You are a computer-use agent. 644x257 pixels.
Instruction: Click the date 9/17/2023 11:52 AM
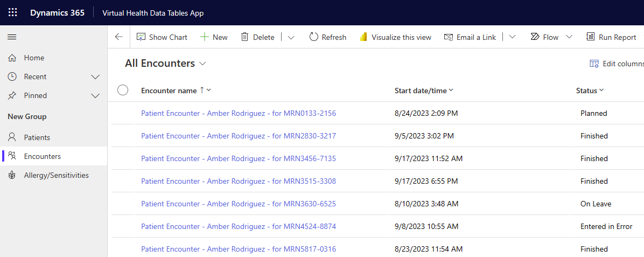point(429,158)
